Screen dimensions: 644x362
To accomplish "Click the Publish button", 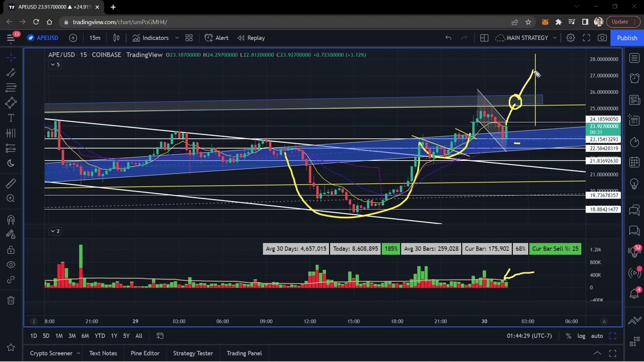I will pyautogui.click(x=627, y=38).
